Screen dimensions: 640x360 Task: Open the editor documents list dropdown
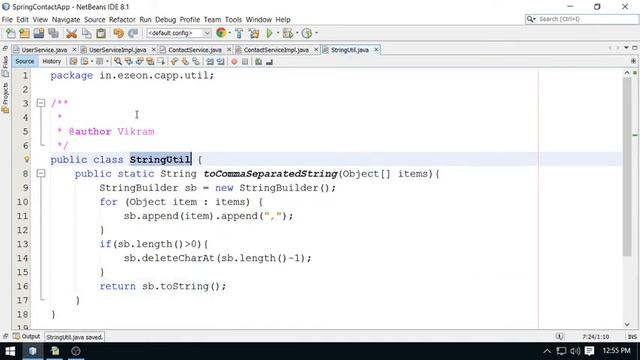(626, 48)
